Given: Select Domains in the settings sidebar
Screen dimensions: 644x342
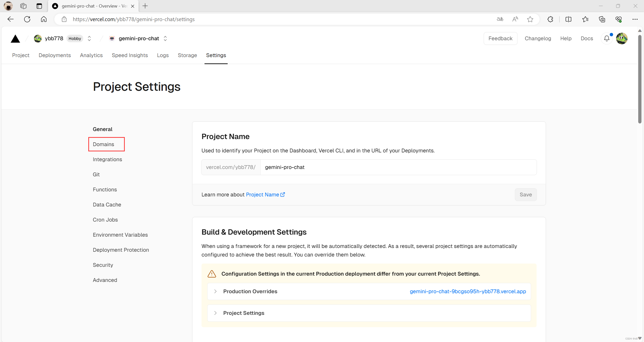Looking at the screenshot, I should tap(103, 144).
